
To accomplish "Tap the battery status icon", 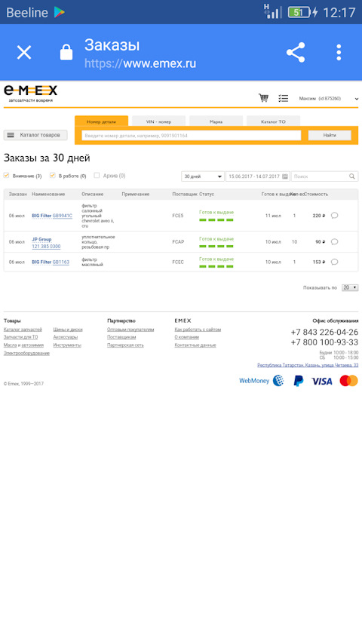I will point(299,12).
